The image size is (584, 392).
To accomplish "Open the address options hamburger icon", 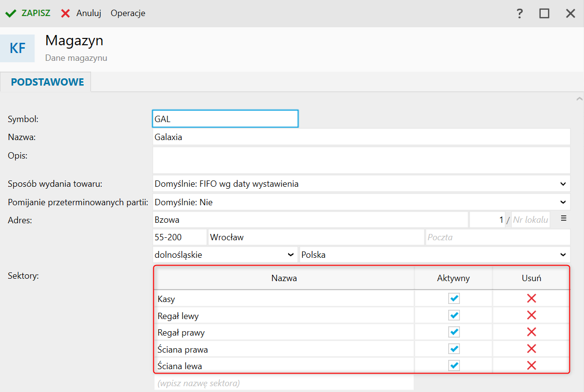I will (x=564, y=219).
